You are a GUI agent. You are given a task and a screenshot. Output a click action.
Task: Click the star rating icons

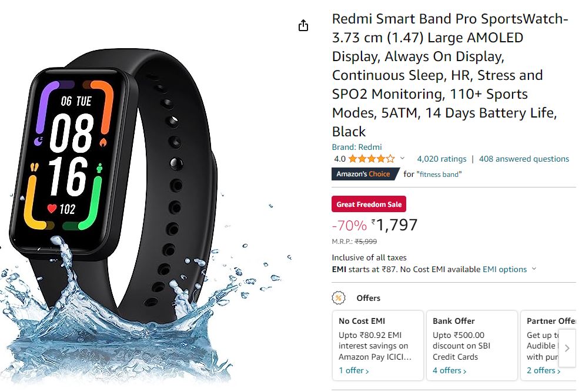pyautogui.click(x=372, y=159)
